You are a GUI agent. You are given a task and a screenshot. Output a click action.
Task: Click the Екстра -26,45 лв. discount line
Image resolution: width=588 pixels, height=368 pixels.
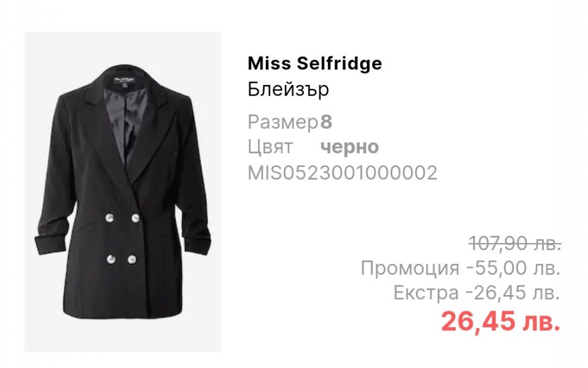[x=477, y=293]
